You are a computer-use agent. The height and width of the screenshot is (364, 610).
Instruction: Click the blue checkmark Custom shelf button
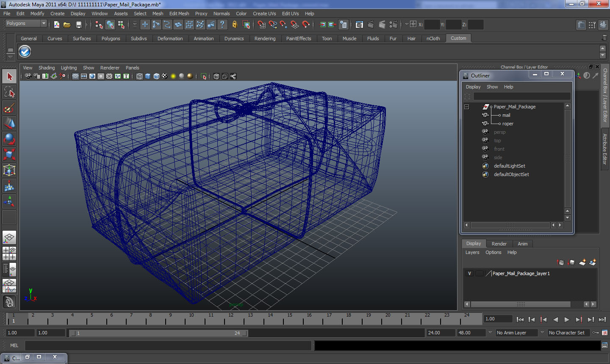tap(25, 52)
